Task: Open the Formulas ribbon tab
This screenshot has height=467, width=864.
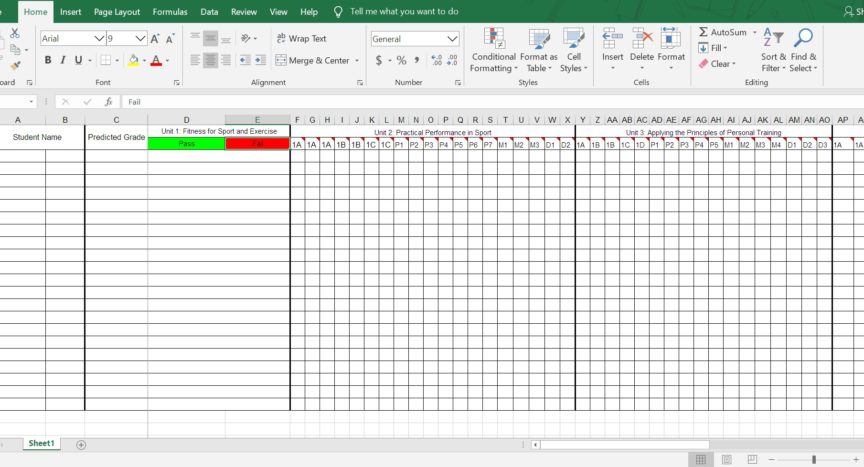Action: [170, 12]
